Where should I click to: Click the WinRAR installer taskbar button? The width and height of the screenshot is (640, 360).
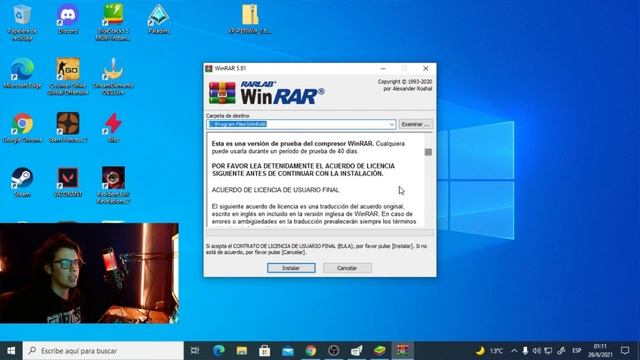point(402,351)
